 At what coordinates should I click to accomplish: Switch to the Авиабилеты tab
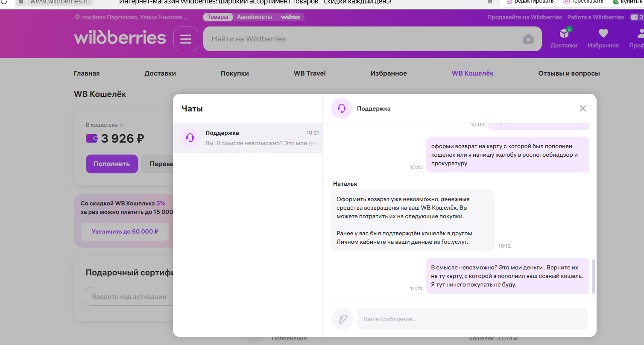[x=255, y=17]
